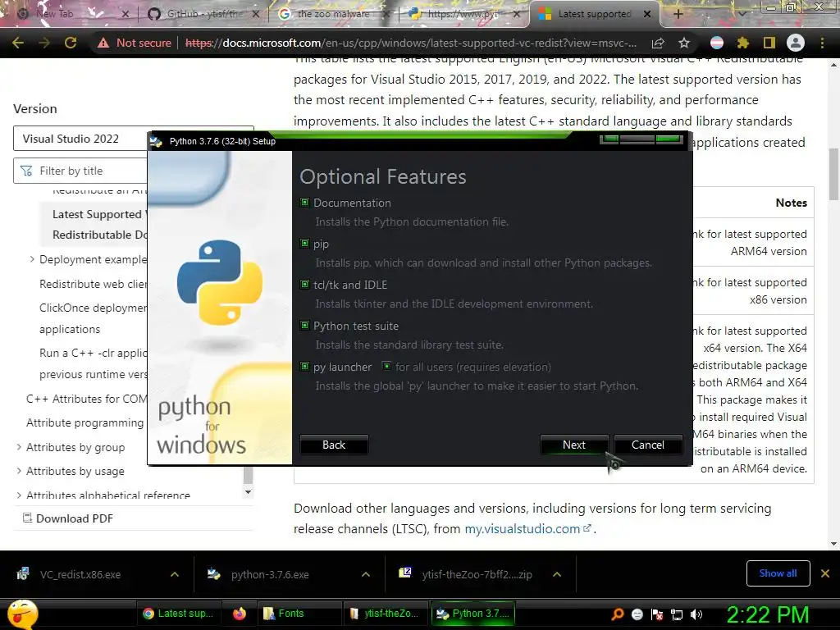Switch to Latest sup... Chrome taskbar button

point(179,614)
